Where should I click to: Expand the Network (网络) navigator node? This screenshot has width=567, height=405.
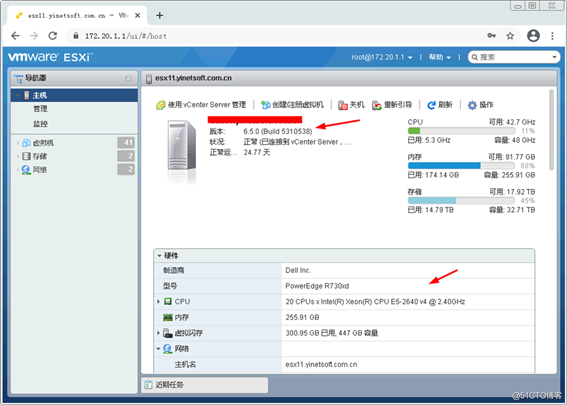(18, 170)
